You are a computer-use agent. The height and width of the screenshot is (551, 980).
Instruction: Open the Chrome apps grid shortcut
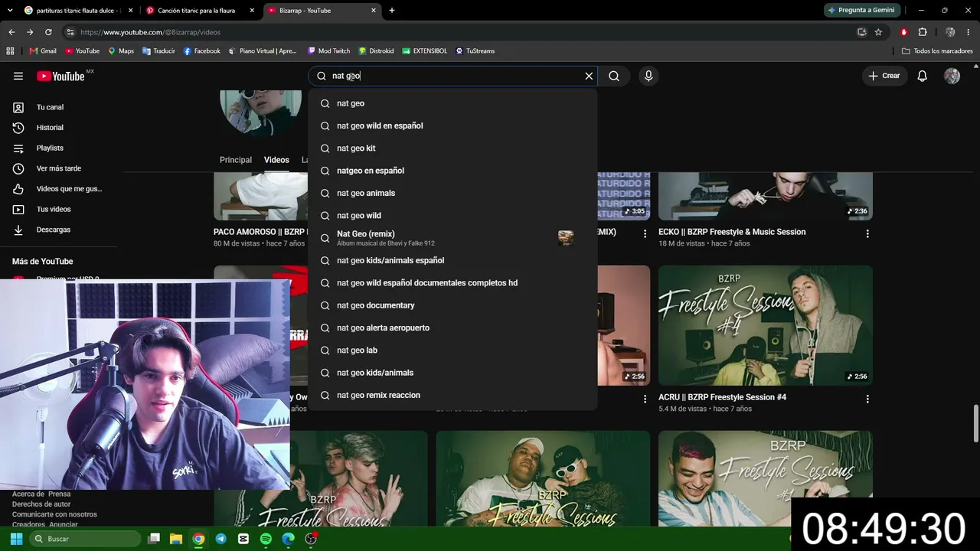(x=10, y=51)
